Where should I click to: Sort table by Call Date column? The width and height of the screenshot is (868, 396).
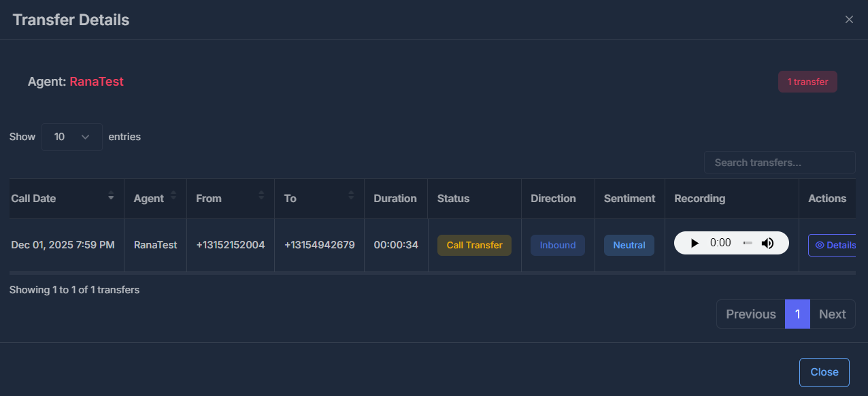tap(67, 199)
